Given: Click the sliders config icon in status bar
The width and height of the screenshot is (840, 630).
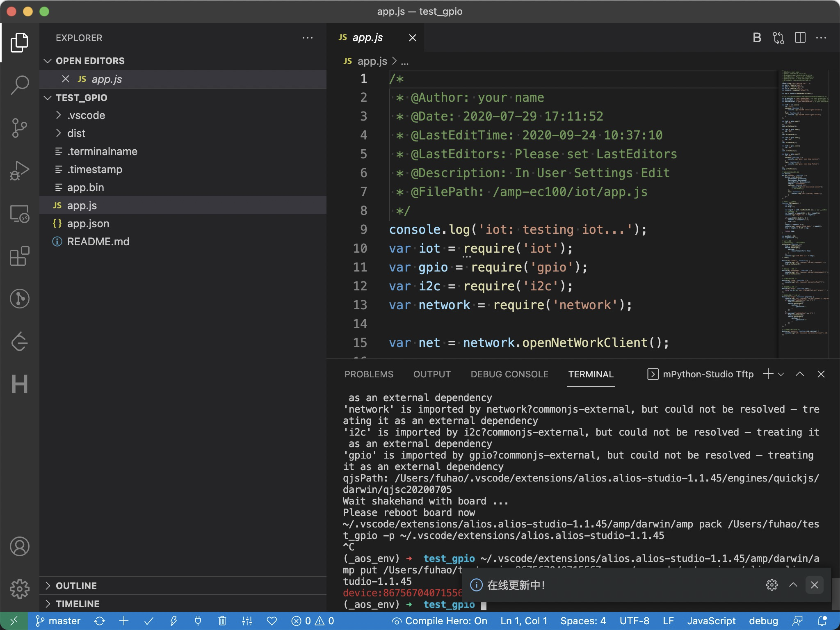Looking at the screenshot, I should coord(247,621).
